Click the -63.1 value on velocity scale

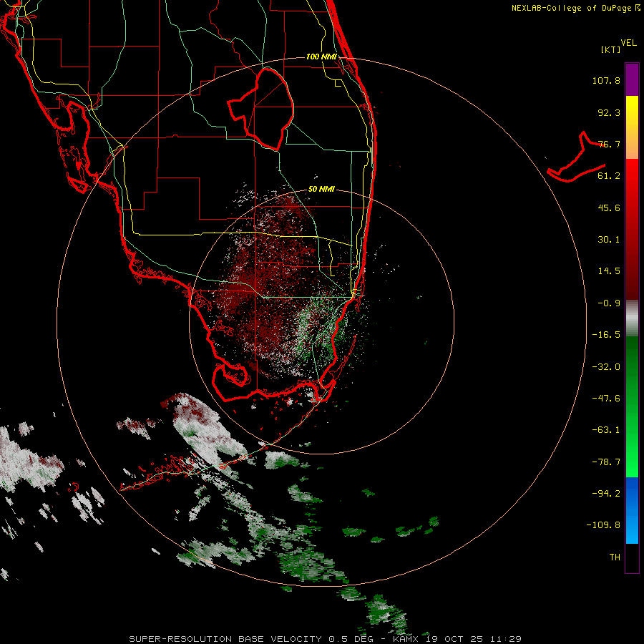pyautogui.click(x=606, y=430)
